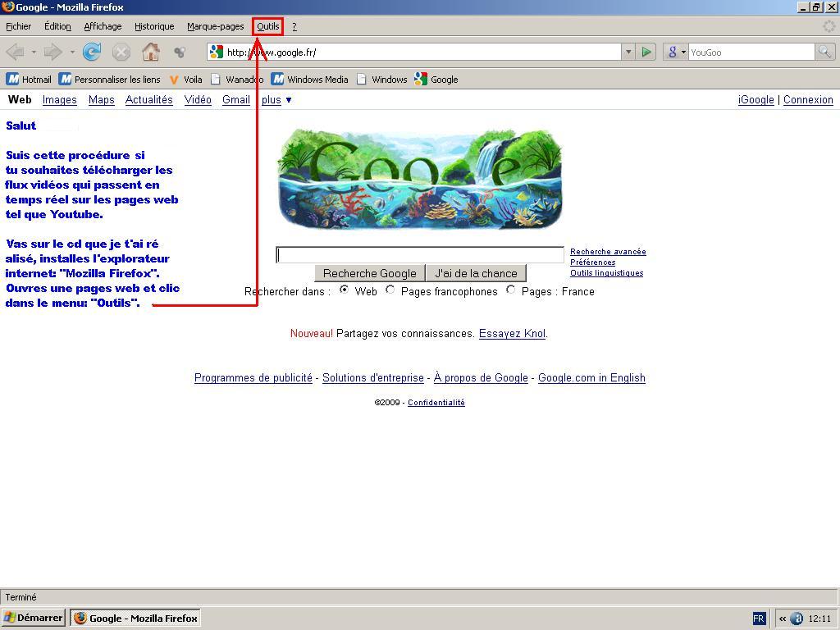Click the Recherche Google button

click(369, 273)
